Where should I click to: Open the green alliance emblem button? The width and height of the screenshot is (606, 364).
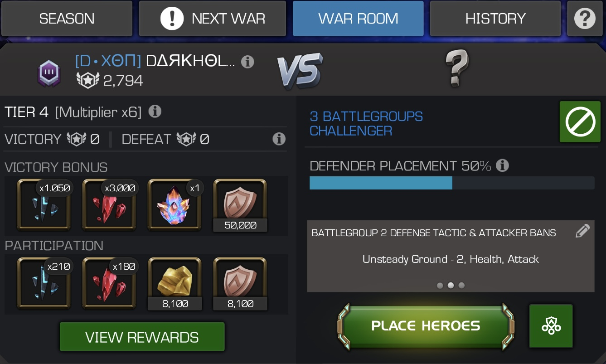click(551, 326)
